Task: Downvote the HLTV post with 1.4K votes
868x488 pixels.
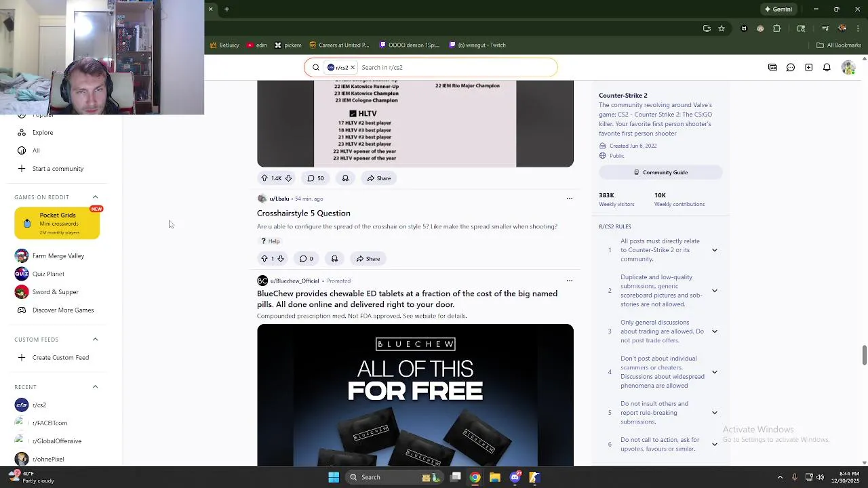Action: [288, 178]
